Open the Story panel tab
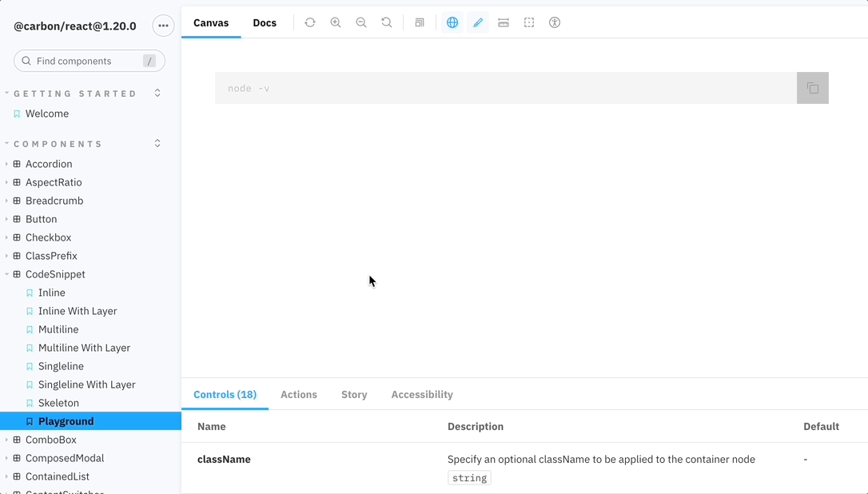Screen dimensions: 868x494 pos(354,394)
